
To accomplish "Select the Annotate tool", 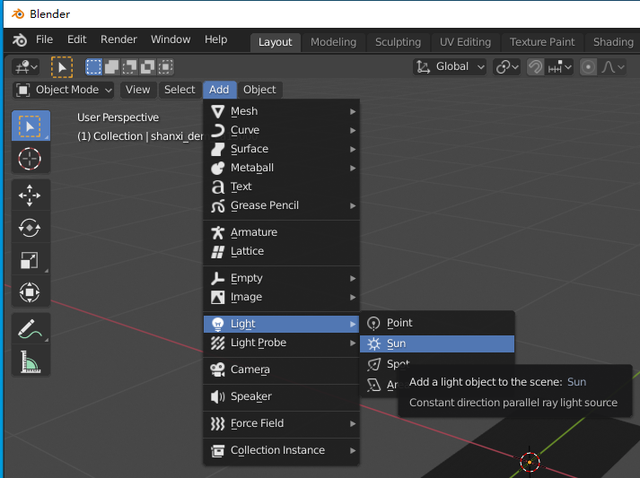I will [31, 329].
